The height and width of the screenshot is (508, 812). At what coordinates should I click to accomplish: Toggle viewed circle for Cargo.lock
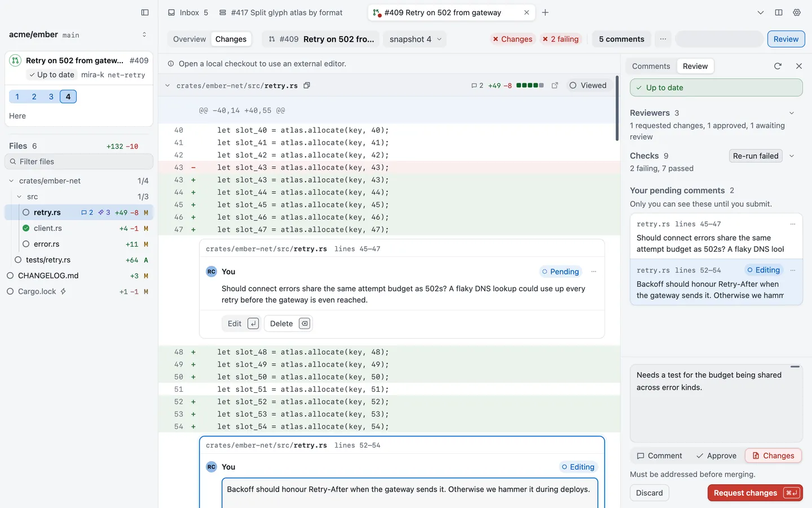click(x=10, y=291)
